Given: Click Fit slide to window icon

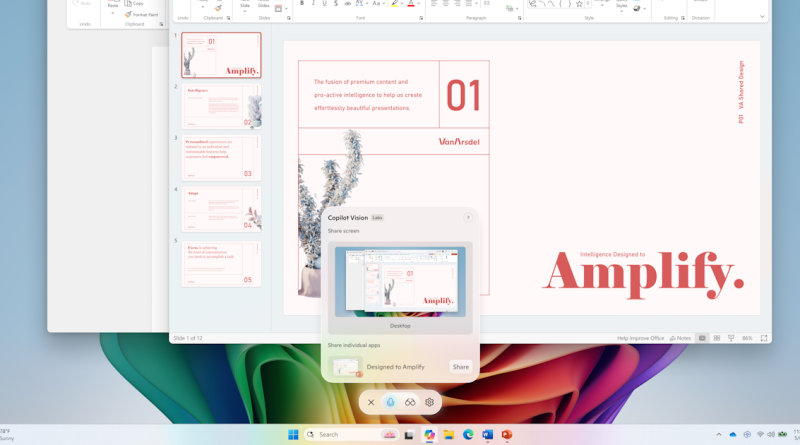Looking at the screenshot, I should tap(765, 338).
